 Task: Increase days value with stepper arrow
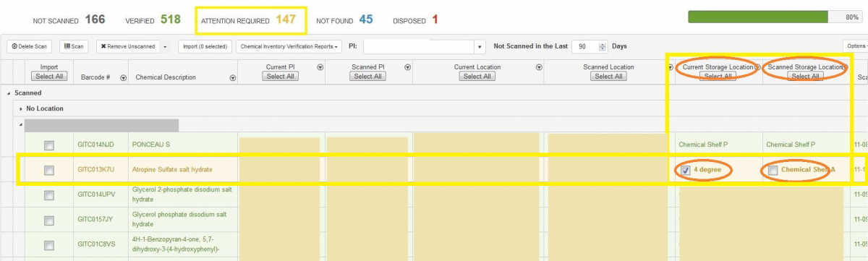[x=603, y=43]
